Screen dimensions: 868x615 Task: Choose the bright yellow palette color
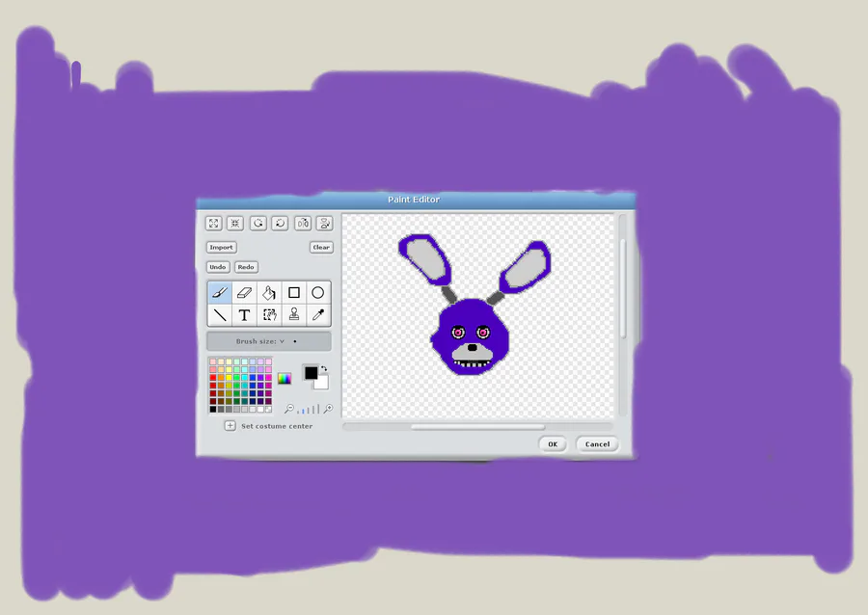pos(229,377)
